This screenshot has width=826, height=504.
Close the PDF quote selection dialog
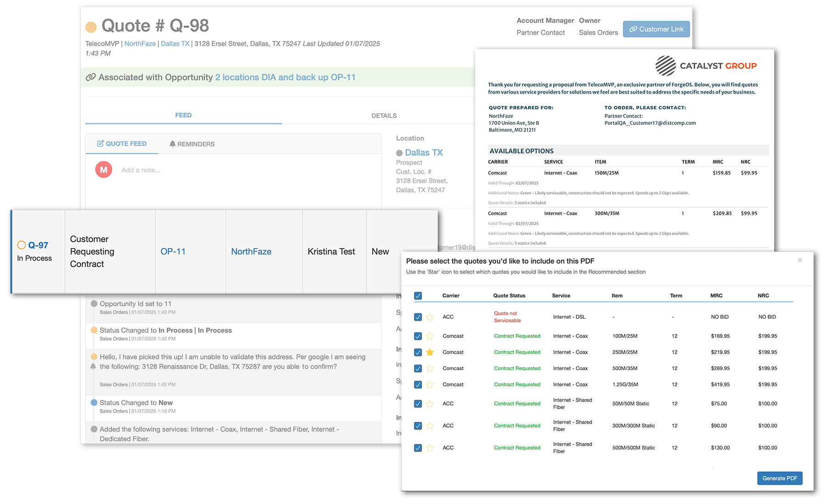(800, 260)
